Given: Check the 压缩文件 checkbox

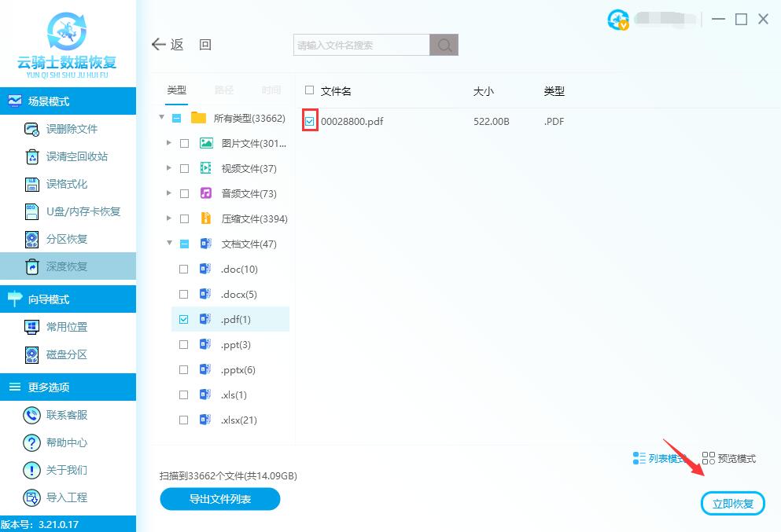Looking at the screenshot, I should (184, 219).
